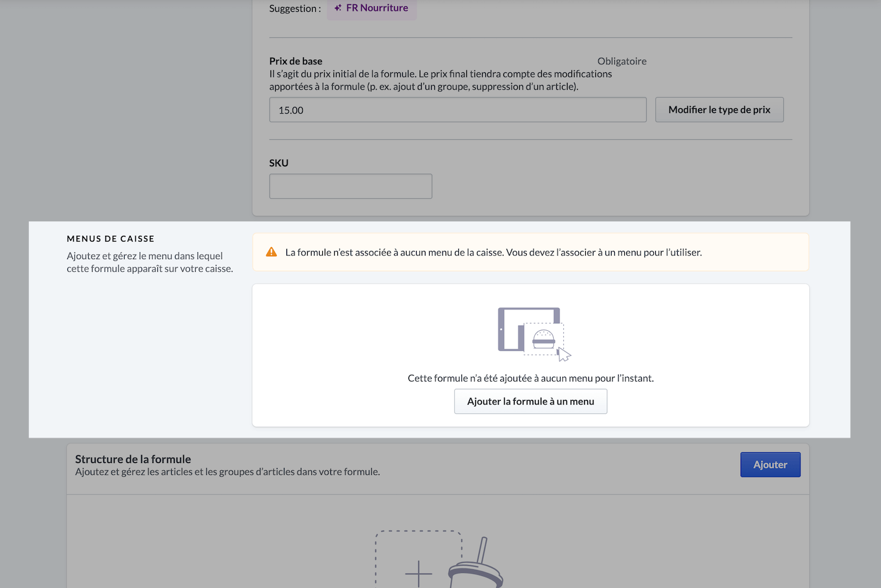Screen dimensions: 881x588
Task: Click the MENUS DE CAISSE section heading
Action: click(x=111, y=239)
